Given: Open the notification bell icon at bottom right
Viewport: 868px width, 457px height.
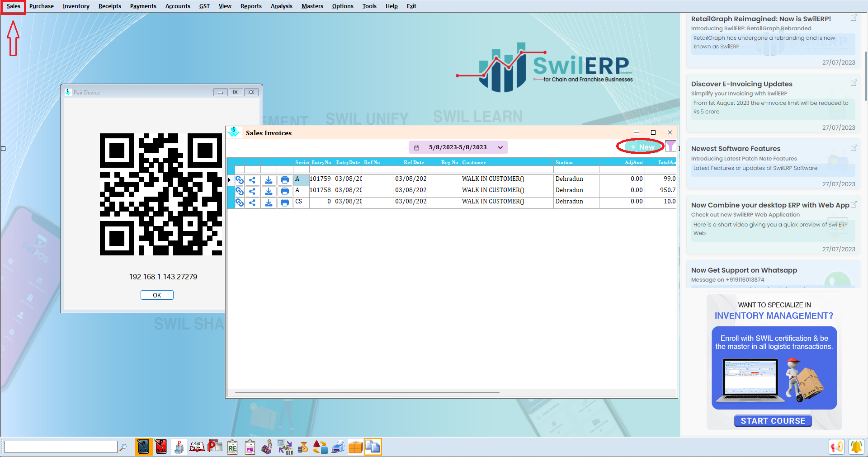Looking at the screenshot, I should (x=856, y=447).
